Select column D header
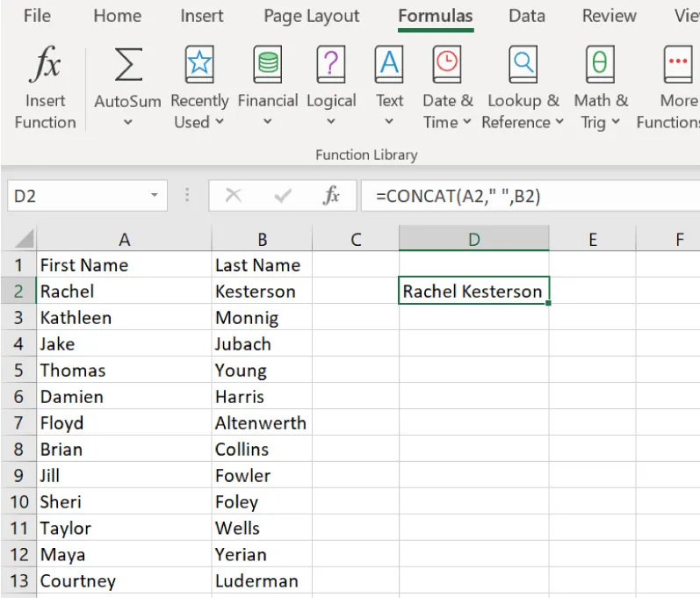The height and width of the screenshot is (598, 700). 473,239
